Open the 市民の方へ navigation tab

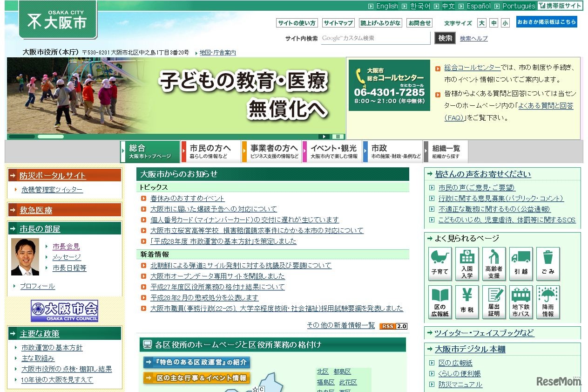[x=210, y=151]
